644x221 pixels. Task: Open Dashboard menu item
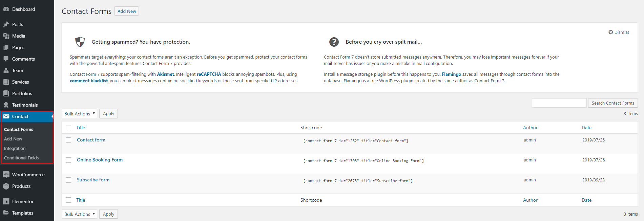[27, 9]
